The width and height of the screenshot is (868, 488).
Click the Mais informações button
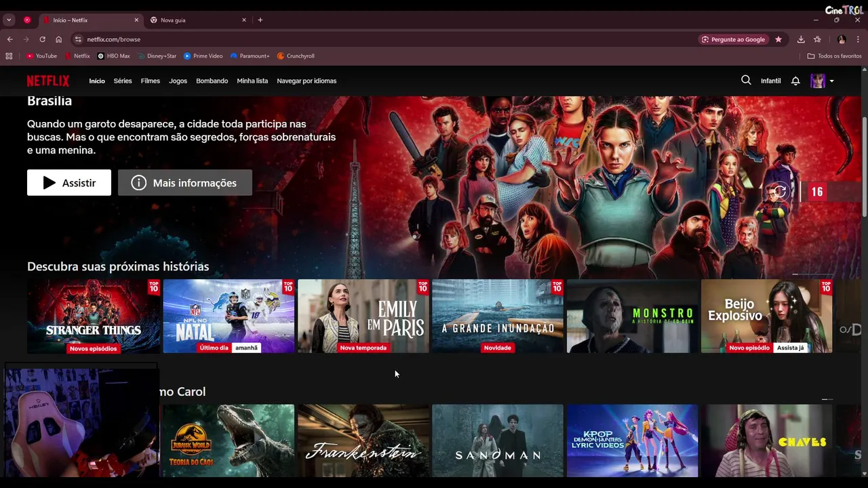[x=185, y=182]
